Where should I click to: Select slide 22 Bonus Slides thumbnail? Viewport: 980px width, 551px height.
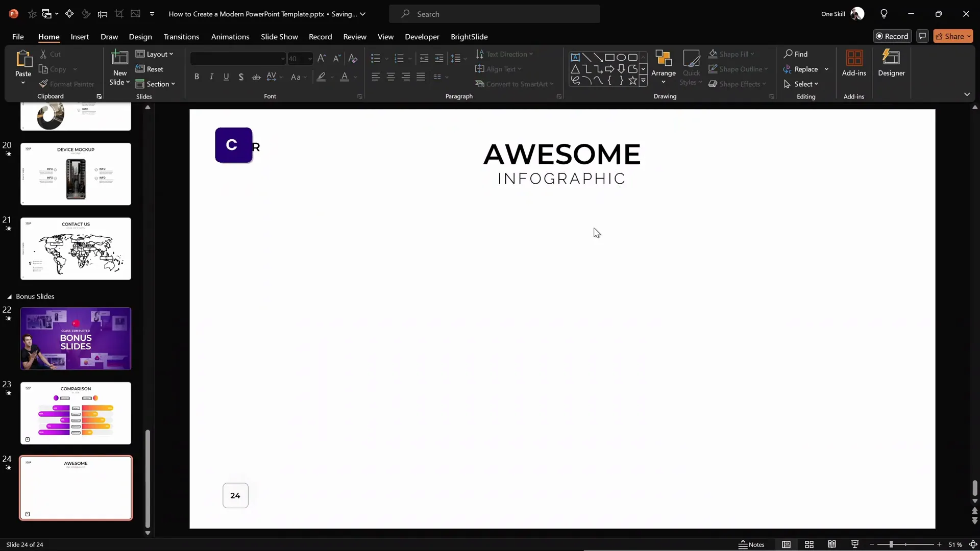(76, 338)
